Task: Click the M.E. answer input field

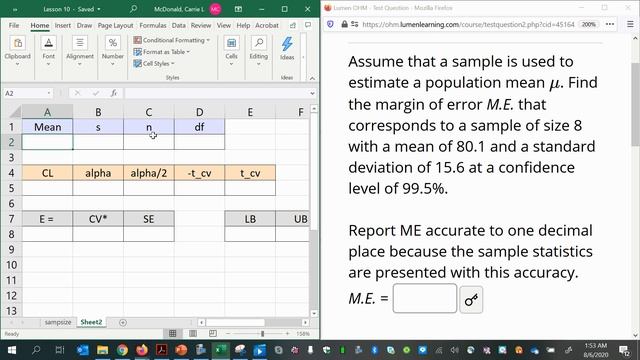Action: [x=424, y=299]
